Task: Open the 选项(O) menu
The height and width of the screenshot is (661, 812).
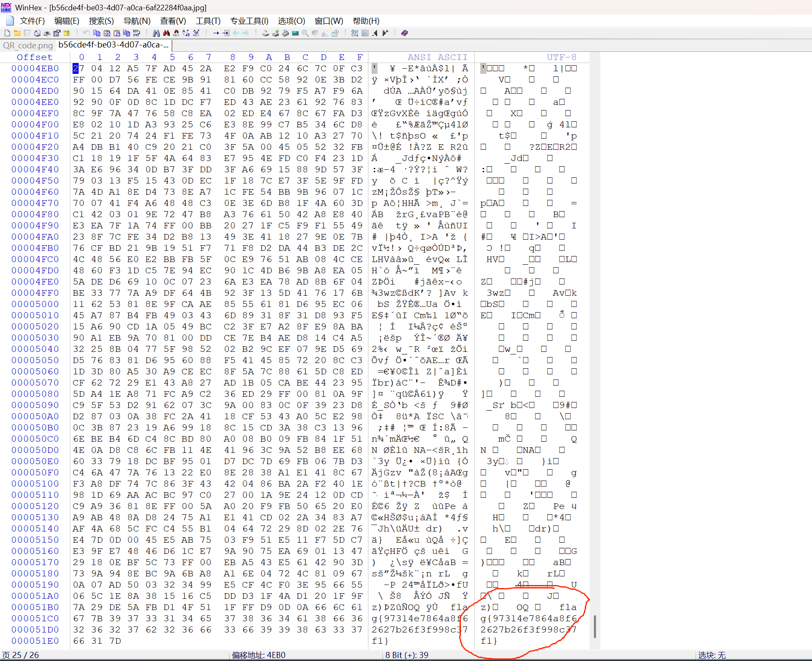Action: pos(291,21)
